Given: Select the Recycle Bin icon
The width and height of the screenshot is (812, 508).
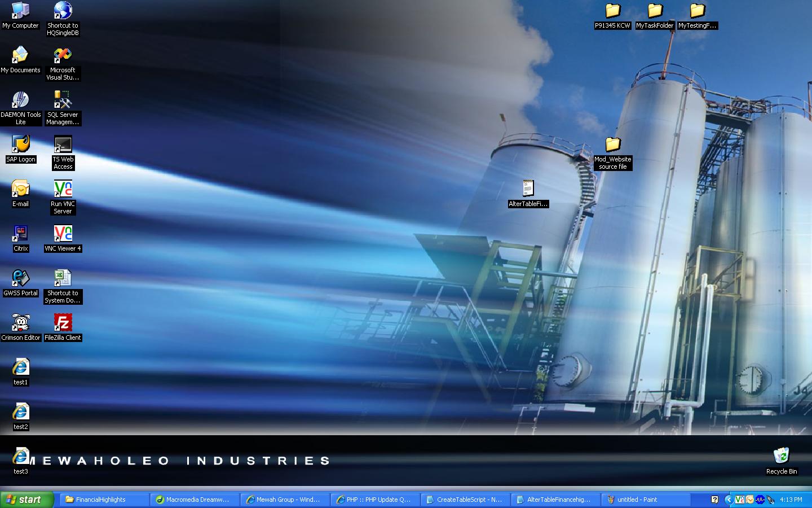Looking at the screenshot, I should [x=781, y=456].
